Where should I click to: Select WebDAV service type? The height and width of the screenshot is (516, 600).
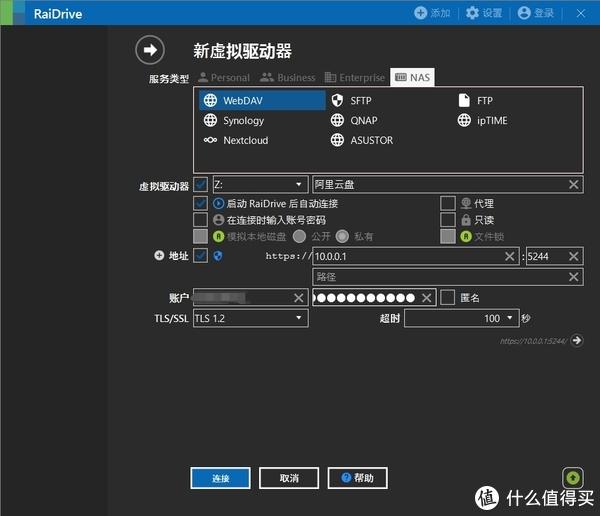tap(262, 101)
